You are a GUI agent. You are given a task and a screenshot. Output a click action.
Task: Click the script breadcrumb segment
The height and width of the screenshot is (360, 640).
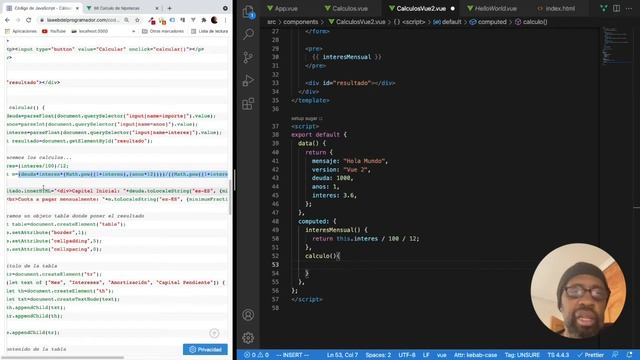(409, 22)
